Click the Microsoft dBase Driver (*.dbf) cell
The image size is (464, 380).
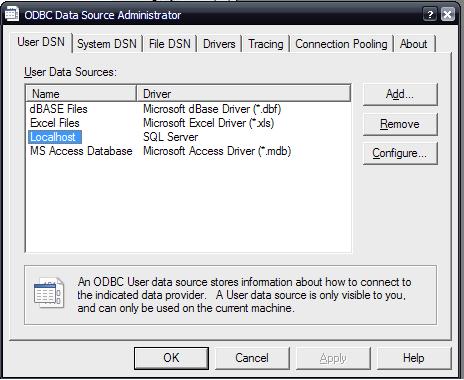tap(212, 109)
